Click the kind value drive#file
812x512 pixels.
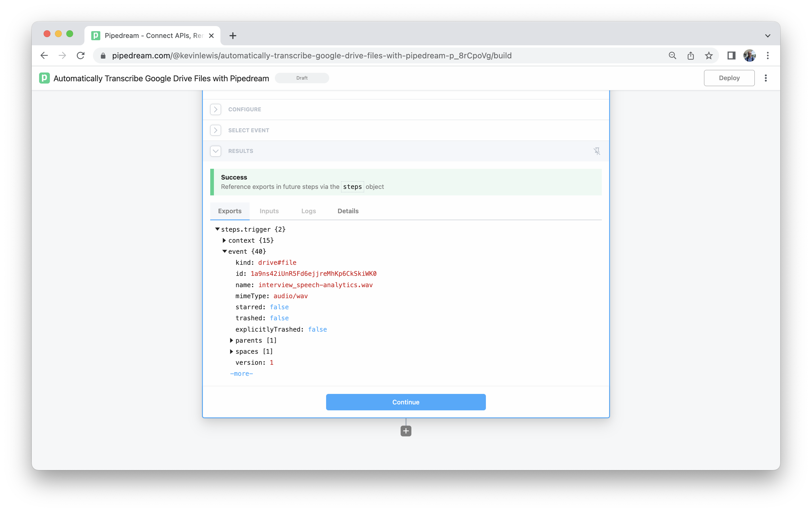pyautogui.click(x=277, y=263)
